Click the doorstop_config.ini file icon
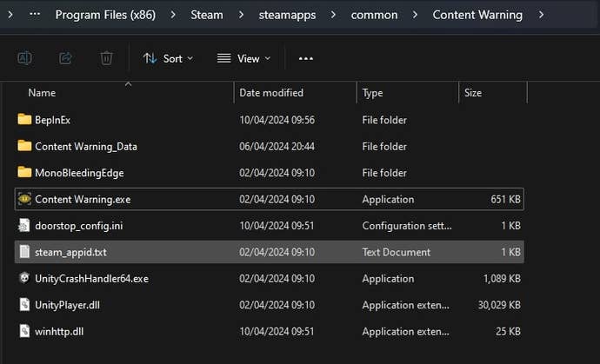The image size is (600, 364). pyautogui.click(x=24, y=225)
